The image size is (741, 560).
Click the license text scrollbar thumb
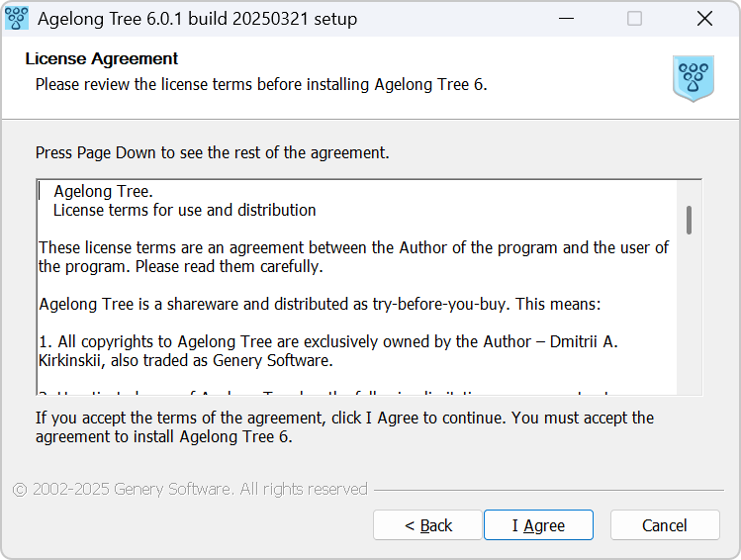click(689, 220)
